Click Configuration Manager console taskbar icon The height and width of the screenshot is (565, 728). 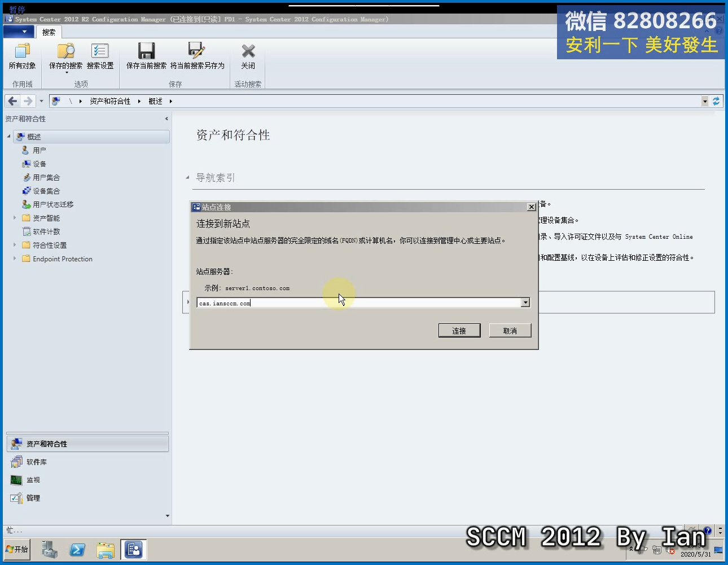[x=134, y=549]
